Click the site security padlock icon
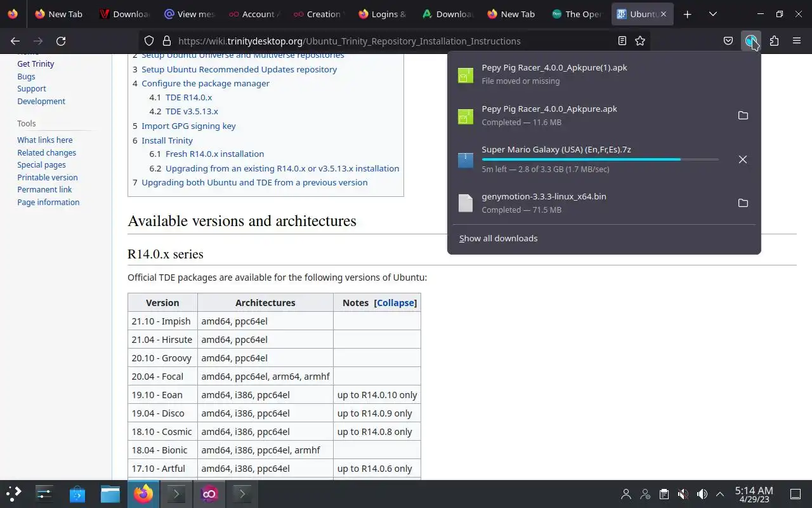 (167, 41)
